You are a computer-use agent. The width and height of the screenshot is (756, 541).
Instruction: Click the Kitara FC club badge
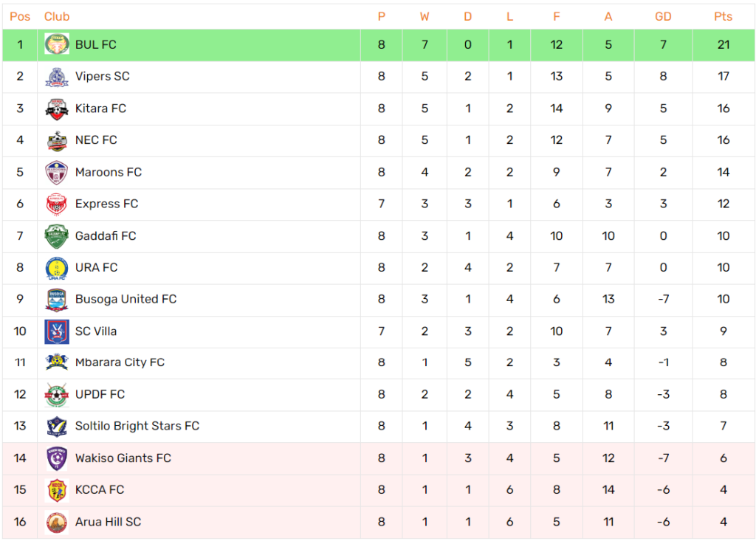pos(57,108)
